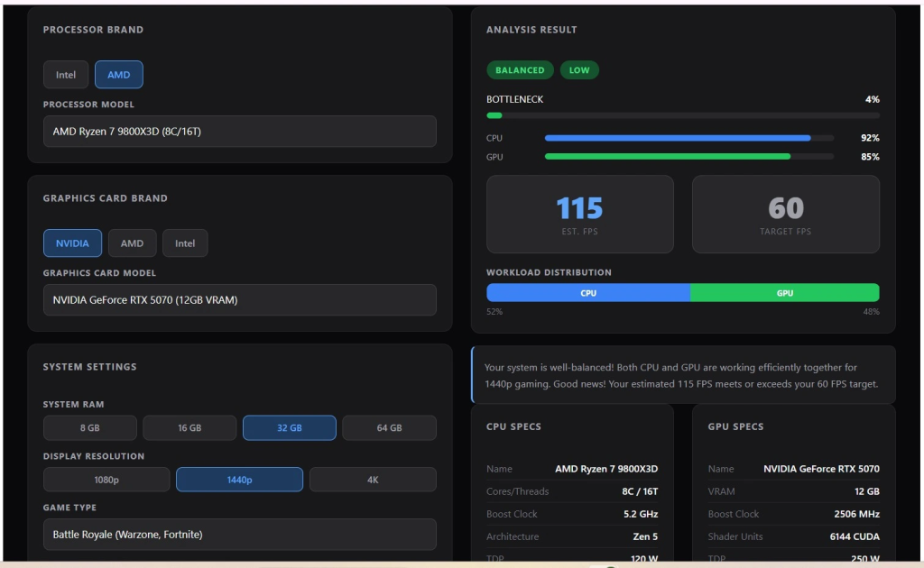Click the blue CPU usage bar
The height and width of the screenshot is (568, 924).
(x=678, y=138)
